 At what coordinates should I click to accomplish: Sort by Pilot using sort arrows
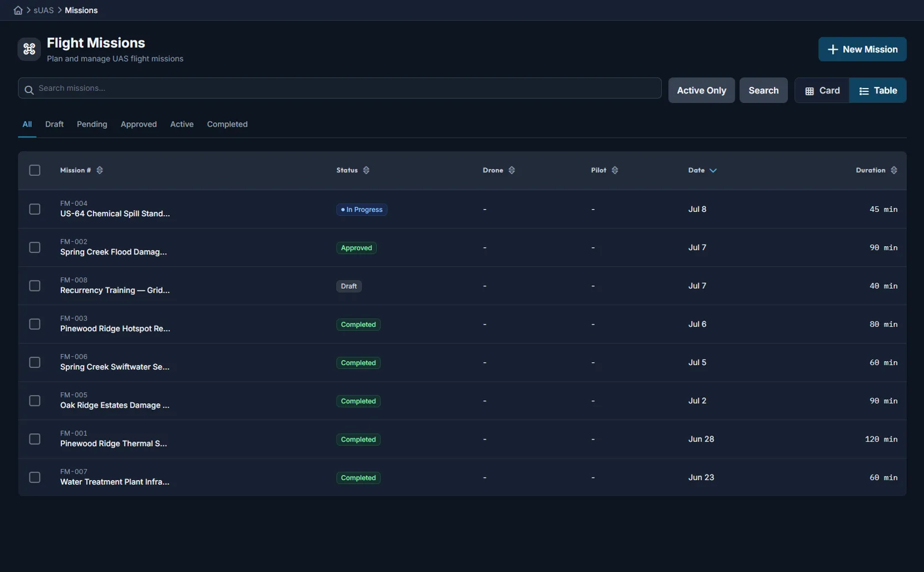615,170
